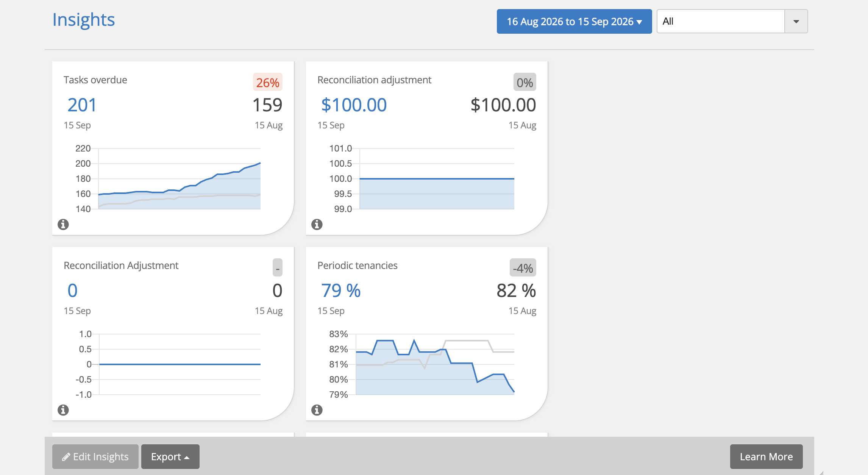The width and height of the screenshot is (868, 475).
Task: Click the 26% change badge
Action: pos(268,82)
